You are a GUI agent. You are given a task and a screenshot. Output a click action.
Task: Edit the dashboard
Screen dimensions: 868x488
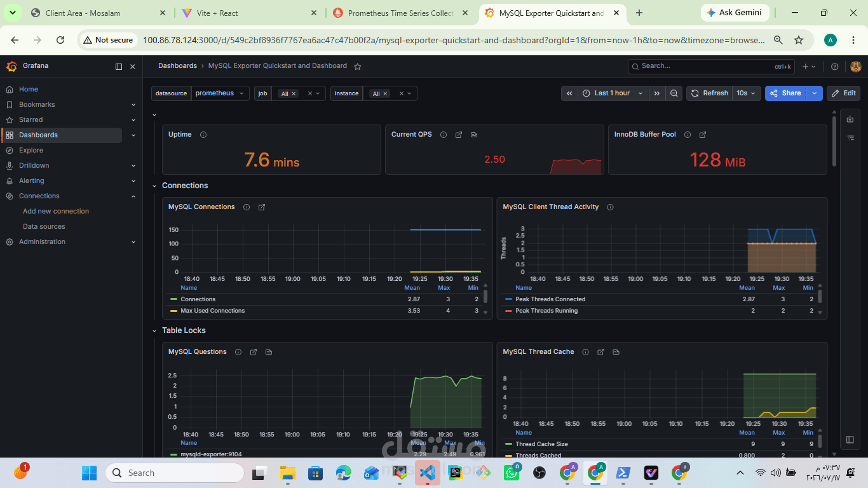click(x=844, y=93)
